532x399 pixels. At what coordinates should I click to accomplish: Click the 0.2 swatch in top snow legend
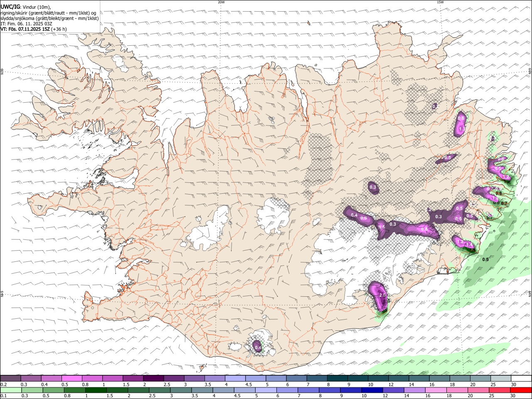[x=10, y=378]
